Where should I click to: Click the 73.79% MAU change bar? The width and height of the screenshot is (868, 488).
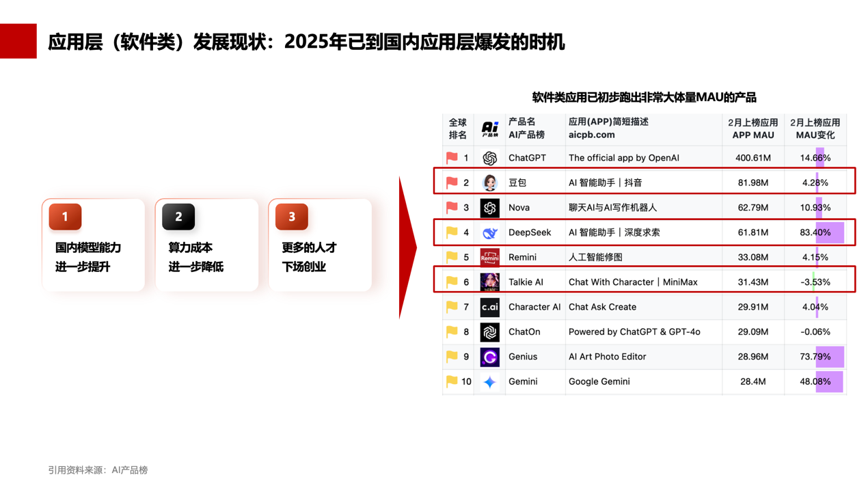pos(830,357)
